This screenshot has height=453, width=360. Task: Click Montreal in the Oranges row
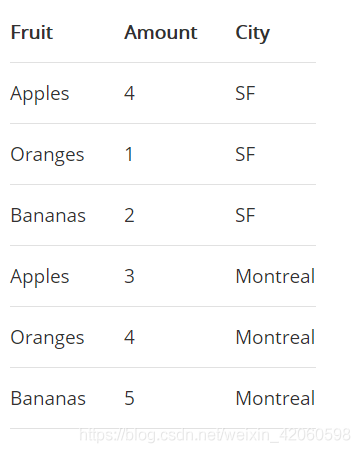pos(275,337)
